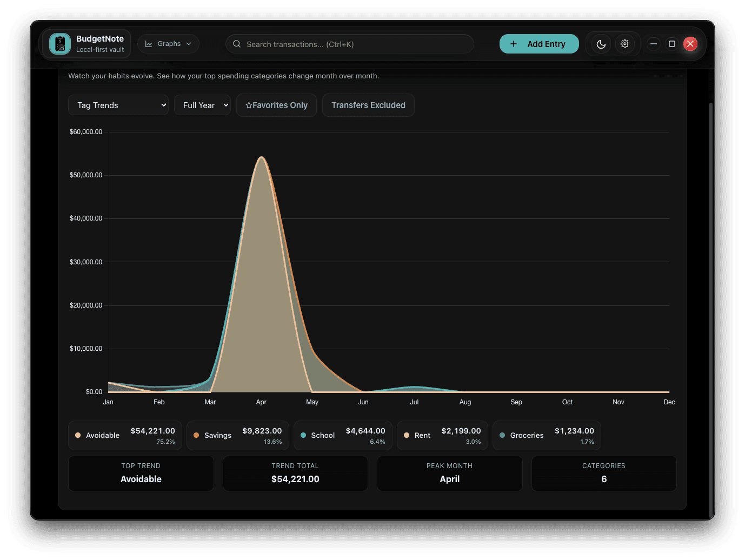Screen dimensions: 745x560
Task: Click the Add Entry button
Action: click(x=539, y=44)
